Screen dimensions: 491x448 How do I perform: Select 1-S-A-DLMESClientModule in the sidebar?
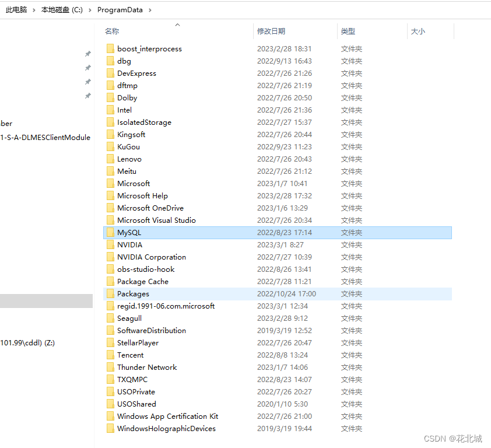click(x=45, y=137)
